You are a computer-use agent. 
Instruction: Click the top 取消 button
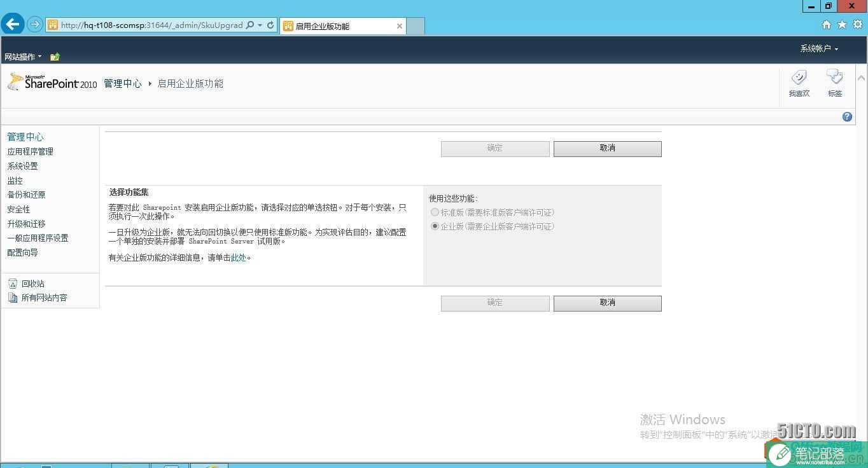click(608, 148)
